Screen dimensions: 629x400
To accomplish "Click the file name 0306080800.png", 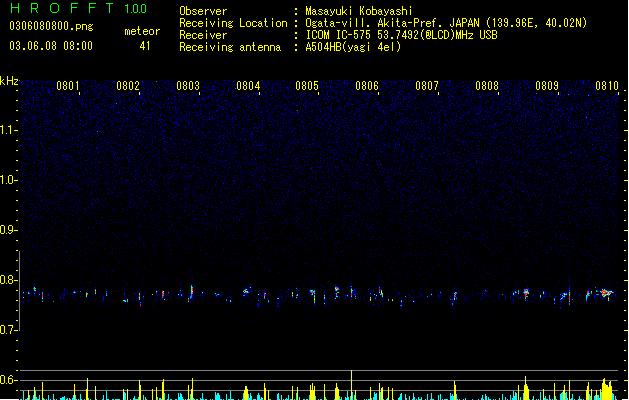I will (51, 26).
